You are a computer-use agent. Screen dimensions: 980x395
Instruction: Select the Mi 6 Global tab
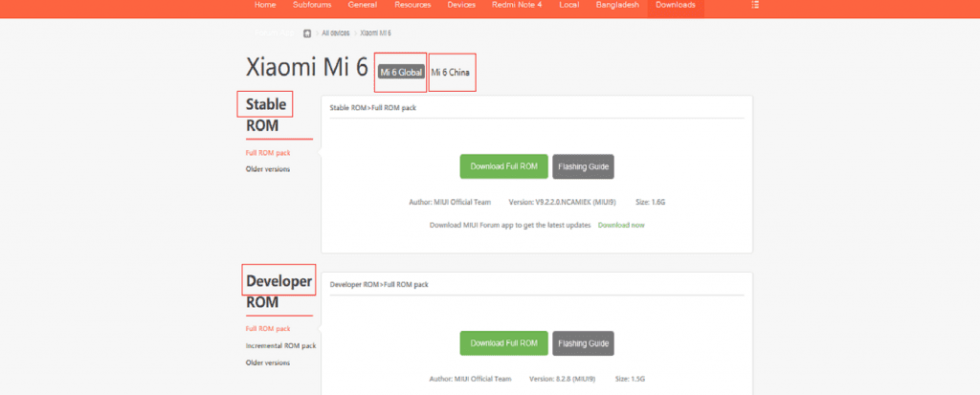pos(401,73)
